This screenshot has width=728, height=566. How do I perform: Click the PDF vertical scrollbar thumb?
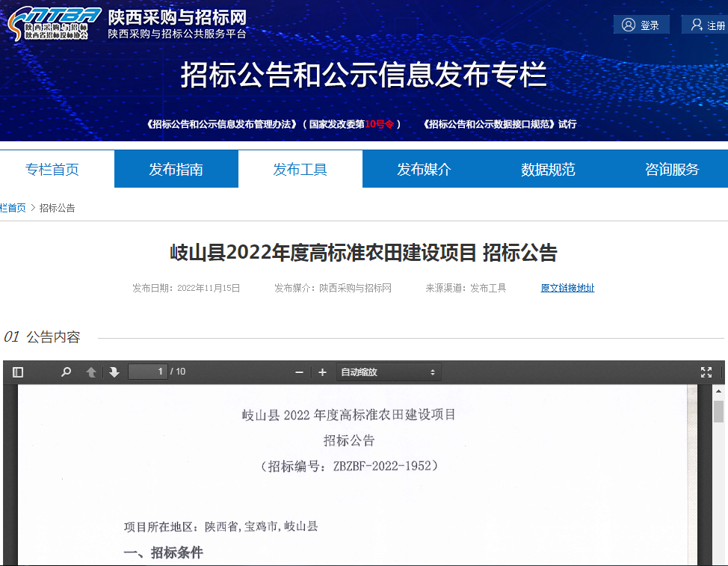pos(718,411)
